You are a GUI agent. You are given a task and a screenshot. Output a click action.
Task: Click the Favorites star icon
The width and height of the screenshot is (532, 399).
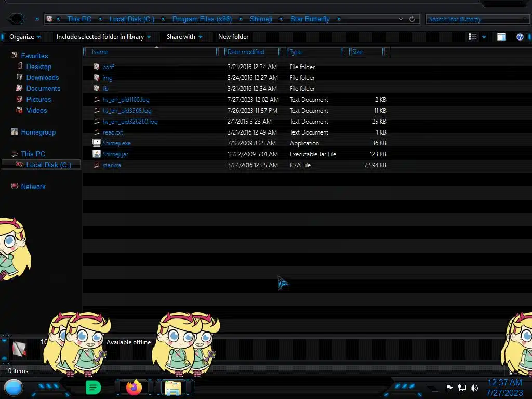[x=14, y=55]
